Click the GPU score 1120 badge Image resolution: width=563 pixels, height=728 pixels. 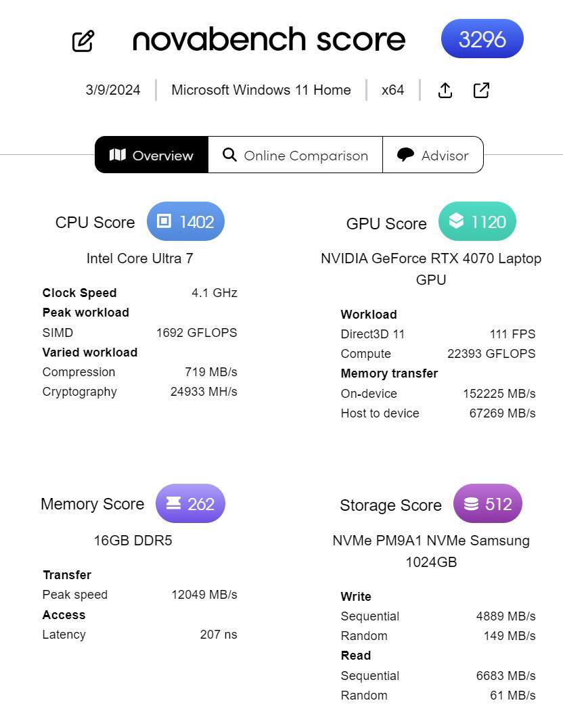click(477, 221)
